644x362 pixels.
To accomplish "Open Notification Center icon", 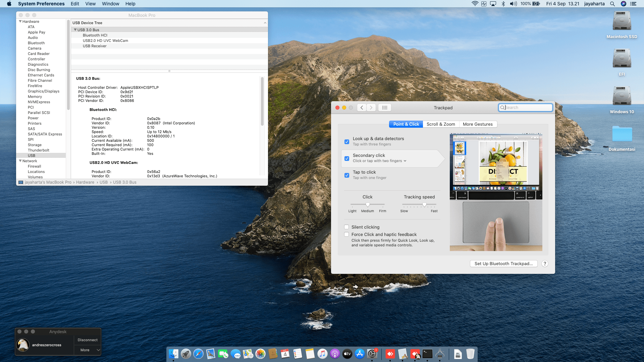I will pos(633,4).
